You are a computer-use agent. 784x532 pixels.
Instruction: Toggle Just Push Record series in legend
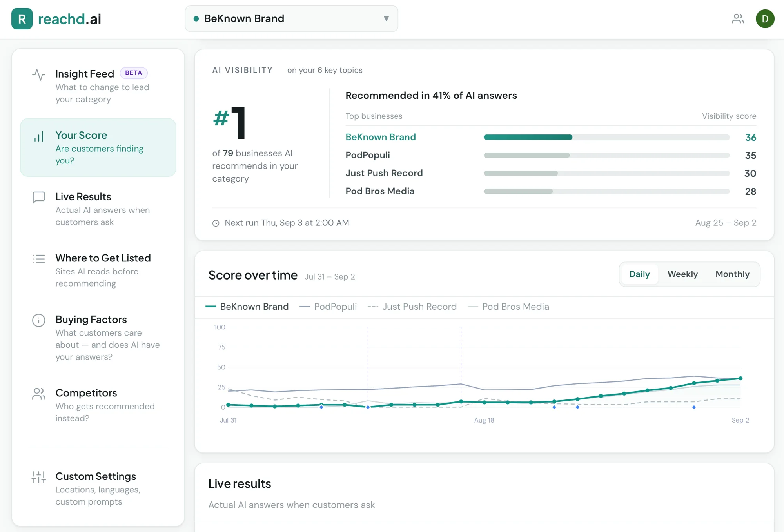click(x=412, y=307)
